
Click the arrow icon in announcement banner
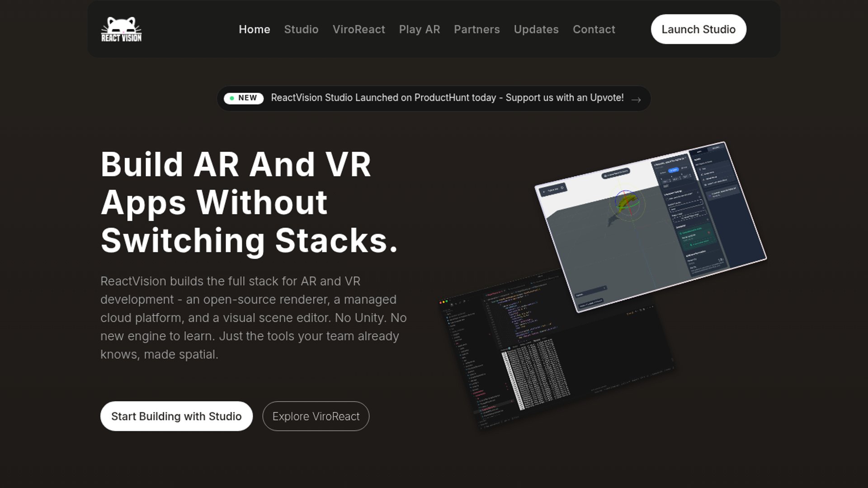pos(636,100)
